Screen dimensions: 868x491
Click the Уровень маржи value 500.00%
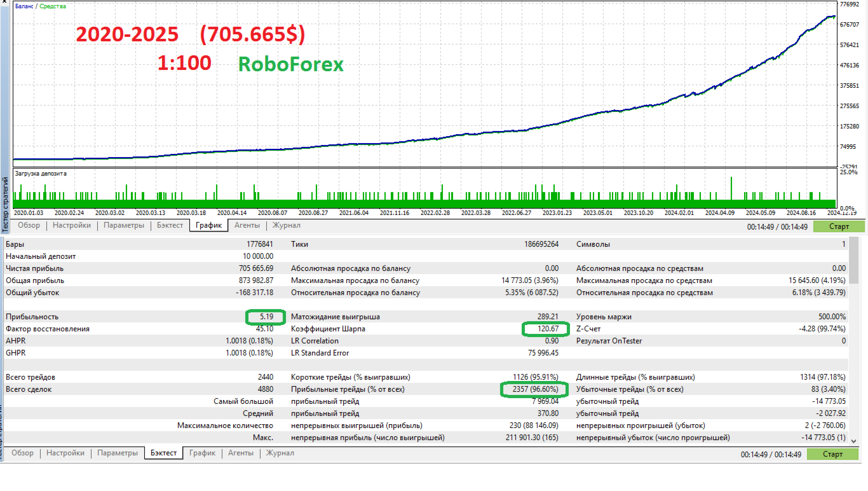tap(832, 317)
